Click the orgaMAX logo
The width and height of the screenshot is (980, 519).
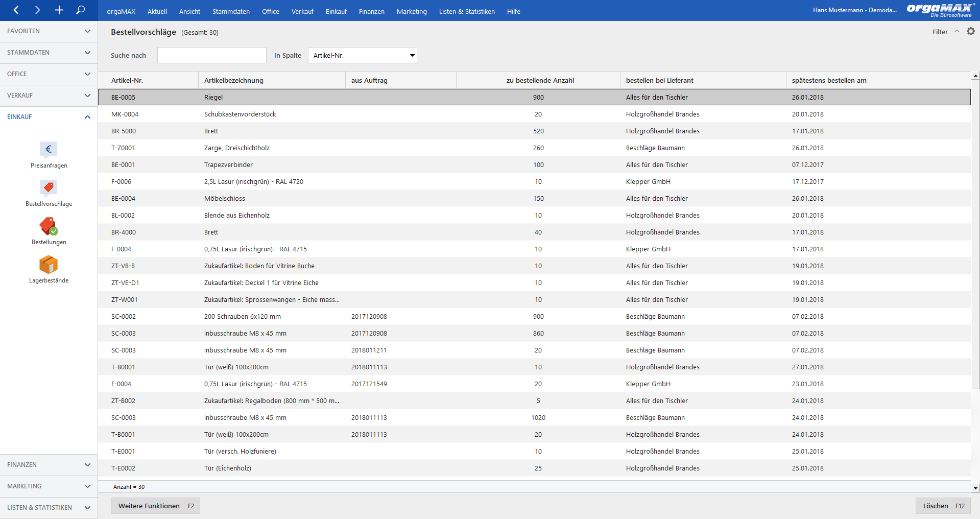pos(941,10)
